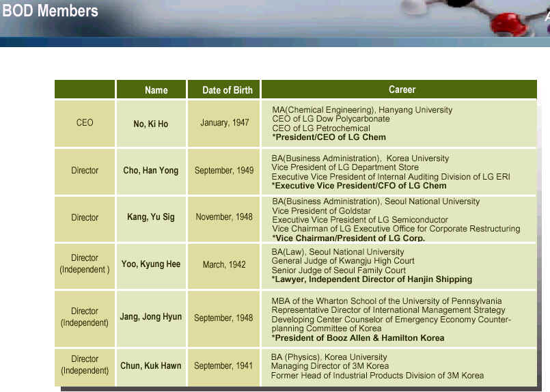
Task: Click 'Vice President of LG Department Store'
Action: click(345, 167)
